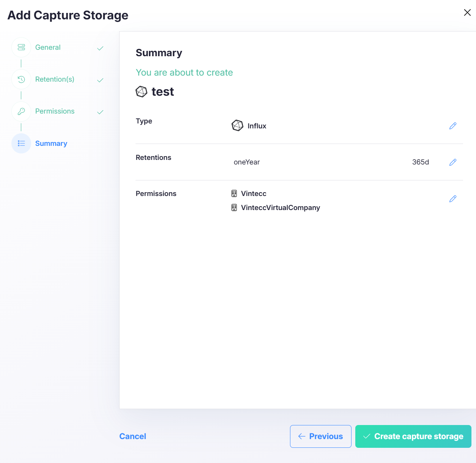Click the 'Add Capture Storage' dialog title
This screenshot has width=476, height=463.
[x=68, y=15]
